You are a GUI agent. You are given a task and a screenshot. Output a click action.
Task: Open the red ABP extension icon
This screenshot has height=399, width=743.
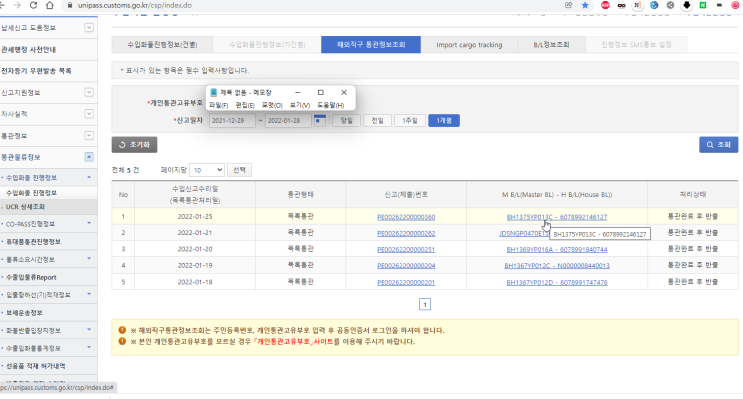[605, 5]
